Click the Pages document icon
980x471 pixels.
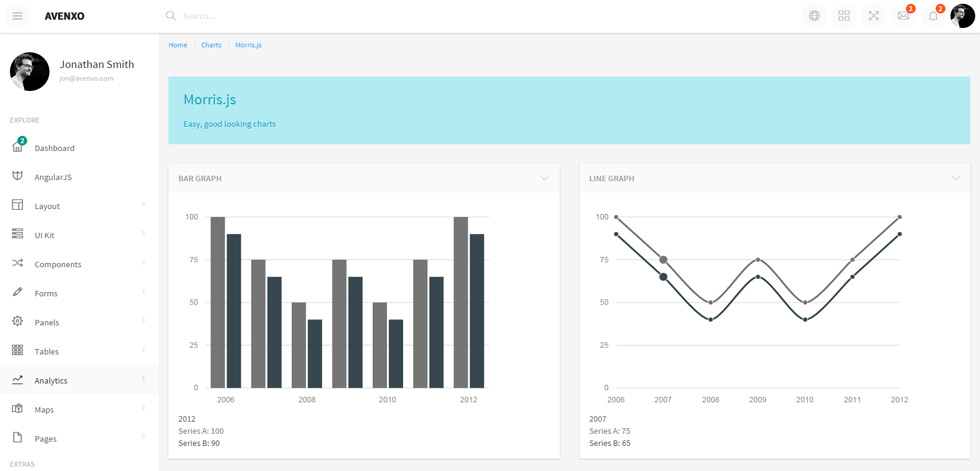pyautogui.click(x=18, y=438)
